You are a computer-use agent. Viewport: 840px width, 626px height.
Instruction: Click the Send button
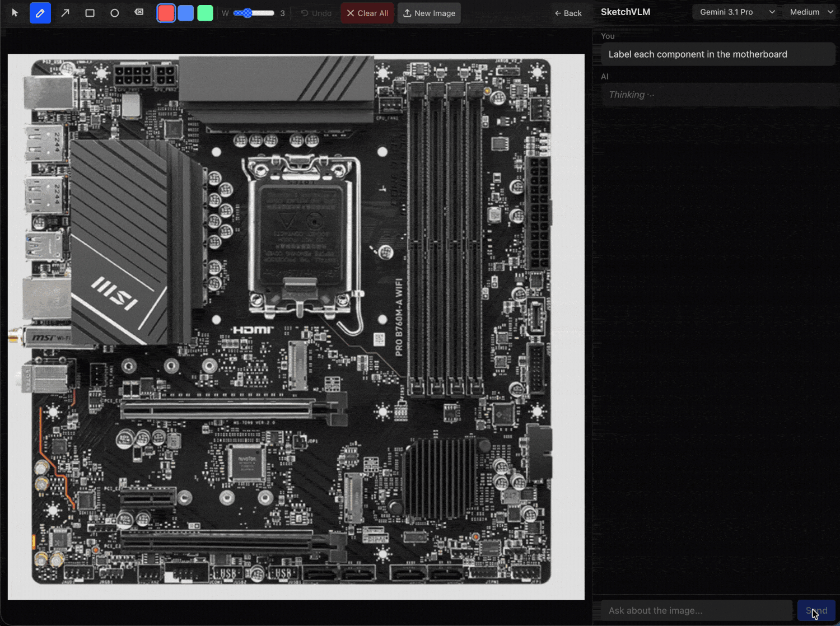[x=816, y=610]
